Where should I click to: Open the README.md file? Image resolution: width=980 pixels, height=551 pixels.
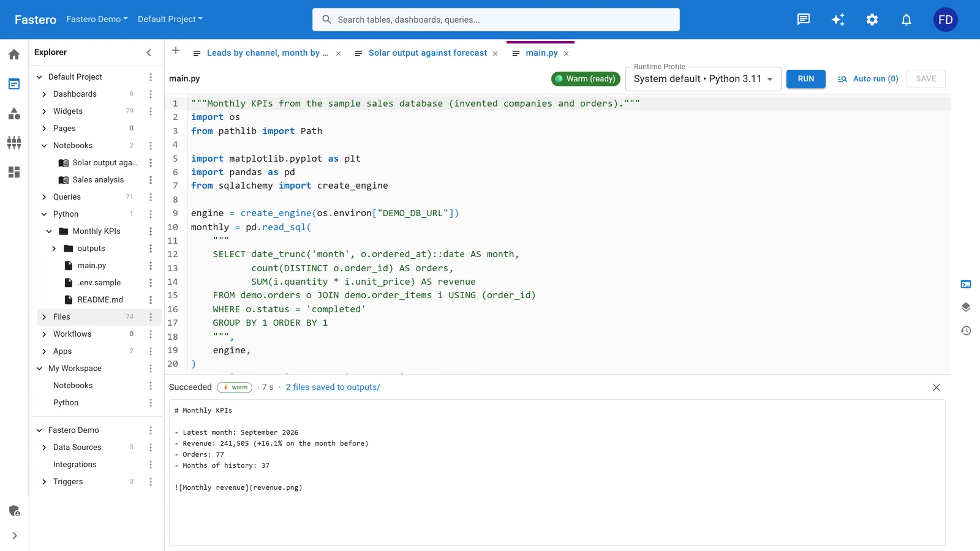click(x=100, y=300)
